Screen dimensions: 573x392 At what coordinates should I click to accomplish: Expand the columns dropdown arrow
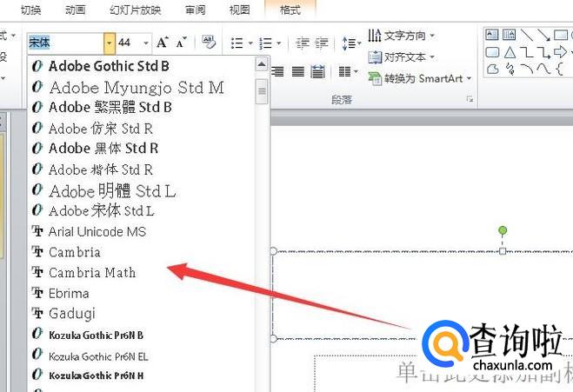(x=356, y=71)
